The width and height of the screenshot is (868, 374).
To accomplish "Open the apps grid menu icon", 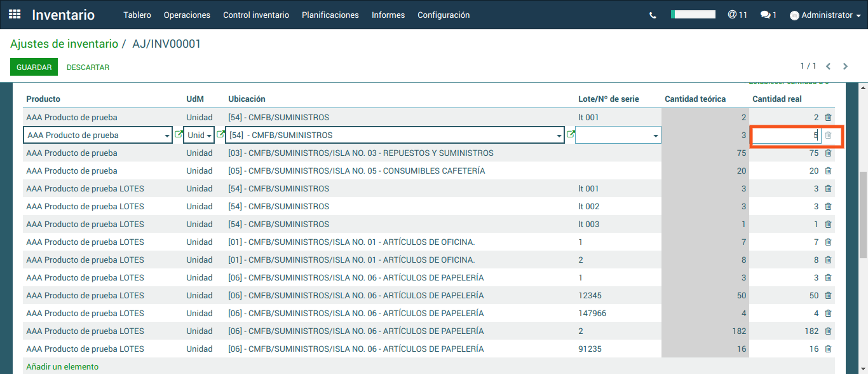I will pyautogui.click(x=15, y=15).
